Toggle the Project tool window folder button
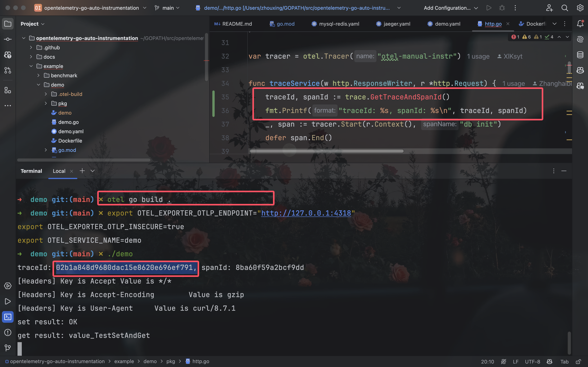The height and width of the screenshot is (367, 588). pyautogui.click(x=8, y=24)
